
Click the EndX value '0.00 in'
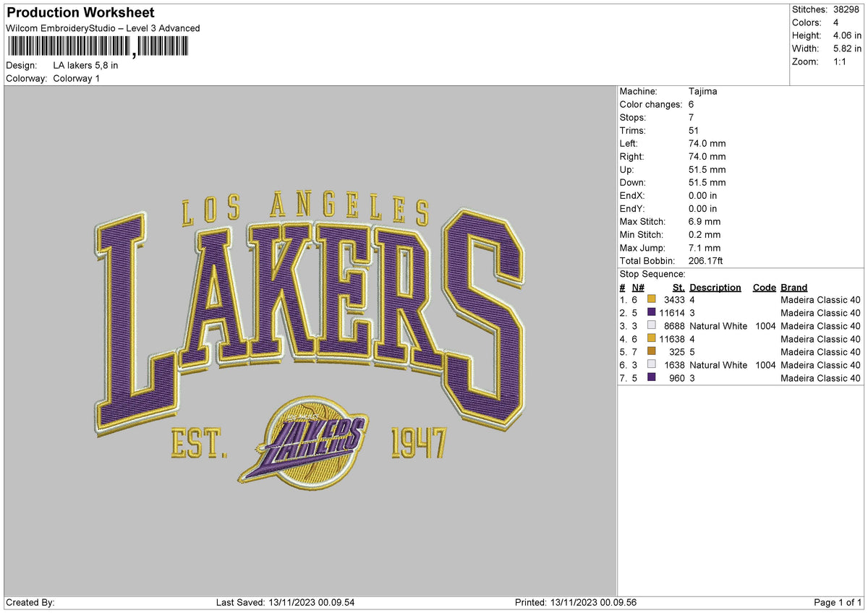pyautogui.click(x=704, y=196)
